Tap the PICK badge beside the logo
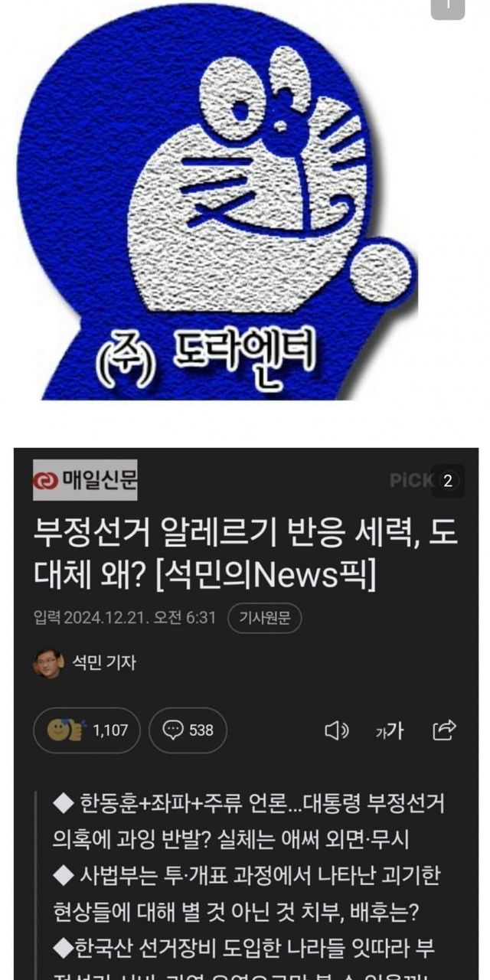490x980 pixels. pyautogui.click(x=411, y=481)
